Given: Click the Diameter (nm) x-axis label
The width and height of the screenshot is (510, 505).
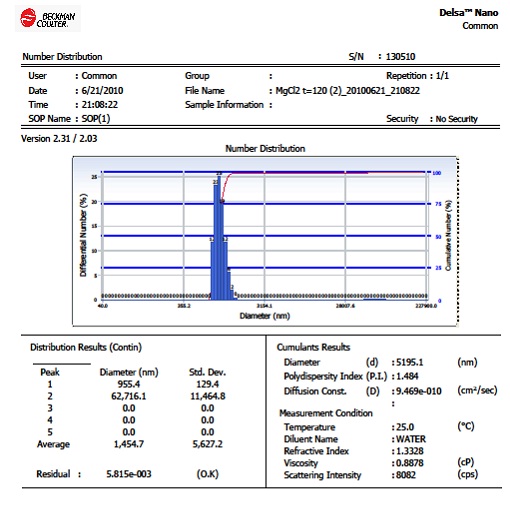Looking at the screenshot, I should pos(265,315).
